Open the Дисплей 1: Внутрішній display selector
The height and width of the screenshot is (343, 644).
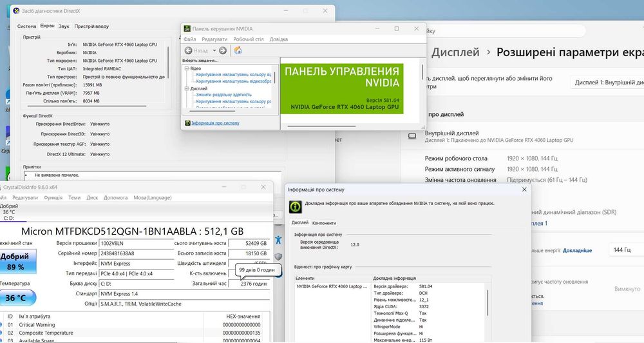607,83
